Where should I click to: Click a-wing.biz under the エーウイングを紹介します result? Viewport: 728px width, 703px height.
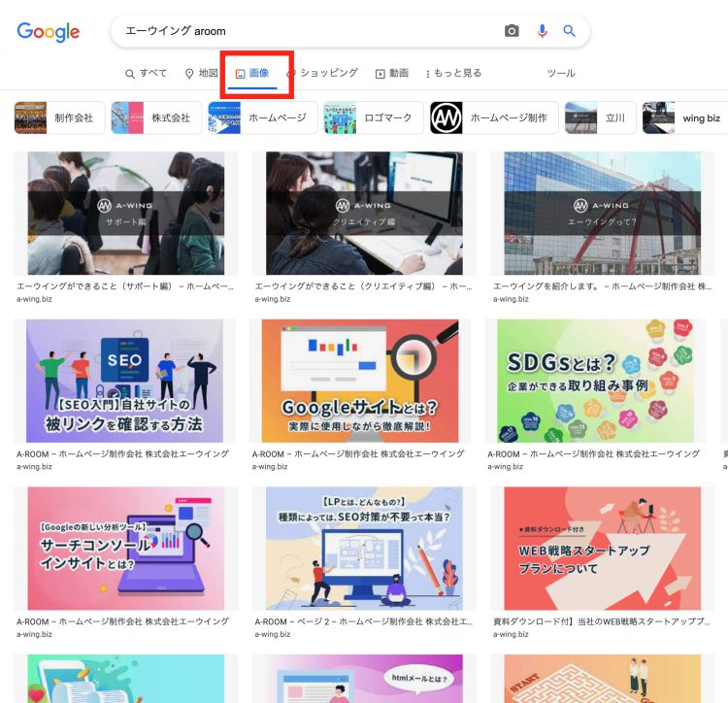coord(511,299)
